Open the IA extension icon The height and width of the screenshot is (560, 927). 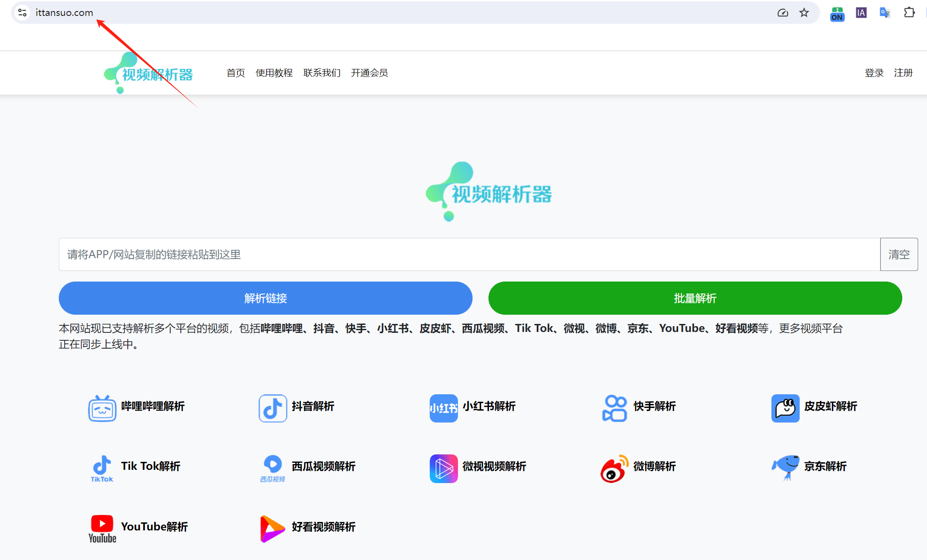[861, 12]
